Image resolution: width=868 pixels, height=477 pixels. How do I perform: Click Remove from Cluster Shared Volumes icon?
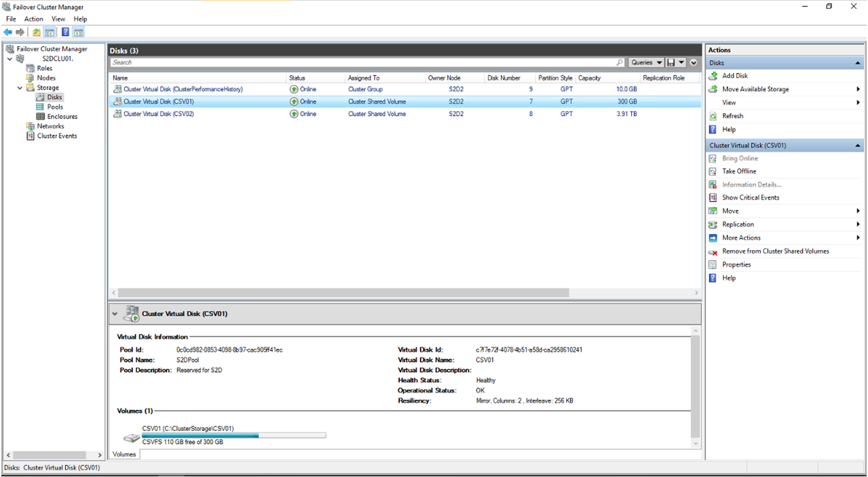coord(713,252)
